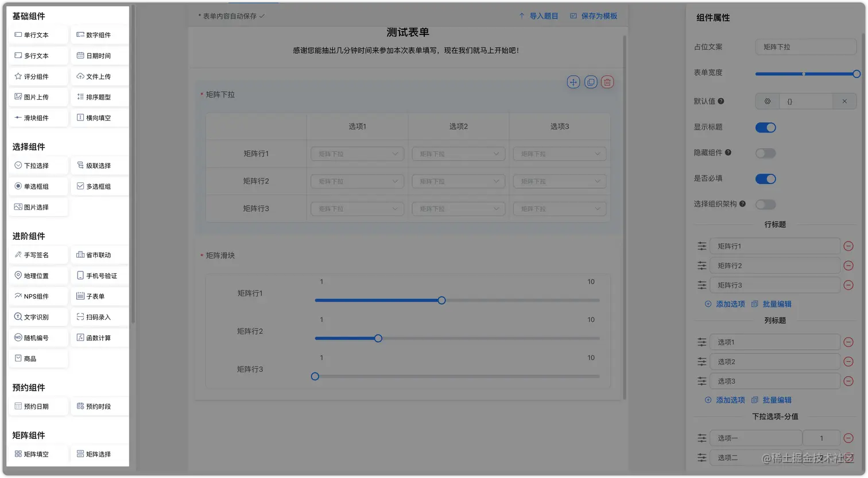Add the 省市联动 component

coord(100,255)
